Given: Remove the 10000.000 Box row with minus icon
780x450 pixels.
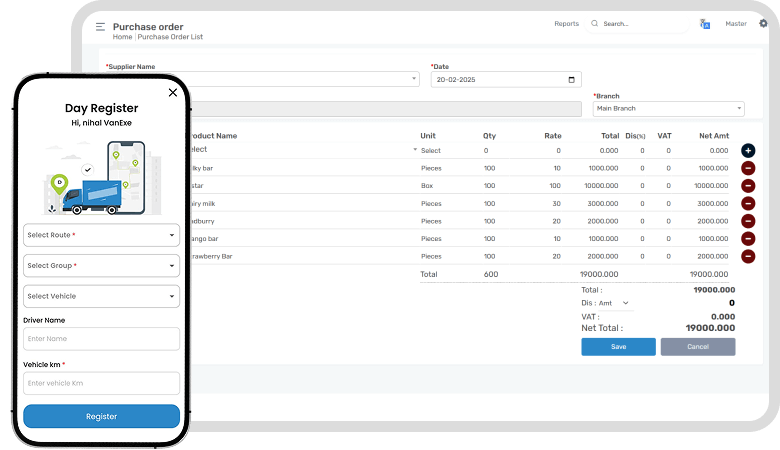Looking at the screenshot, I should click(x=748, y=186).
